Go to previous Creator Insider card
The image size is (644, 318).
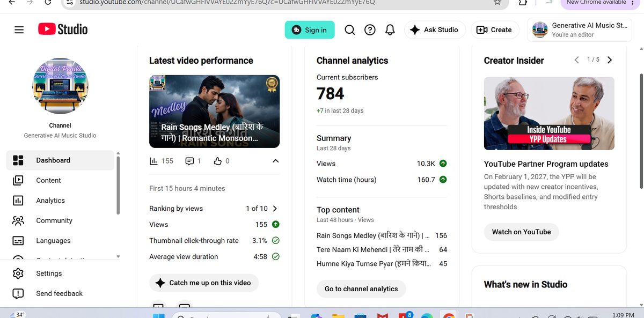577,60
